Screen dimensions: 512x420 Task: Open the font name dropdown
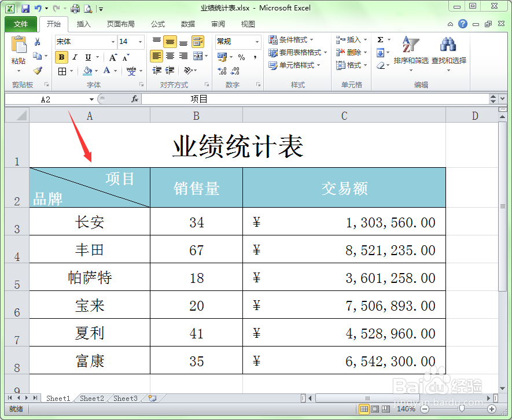click(x=113, y=42)
